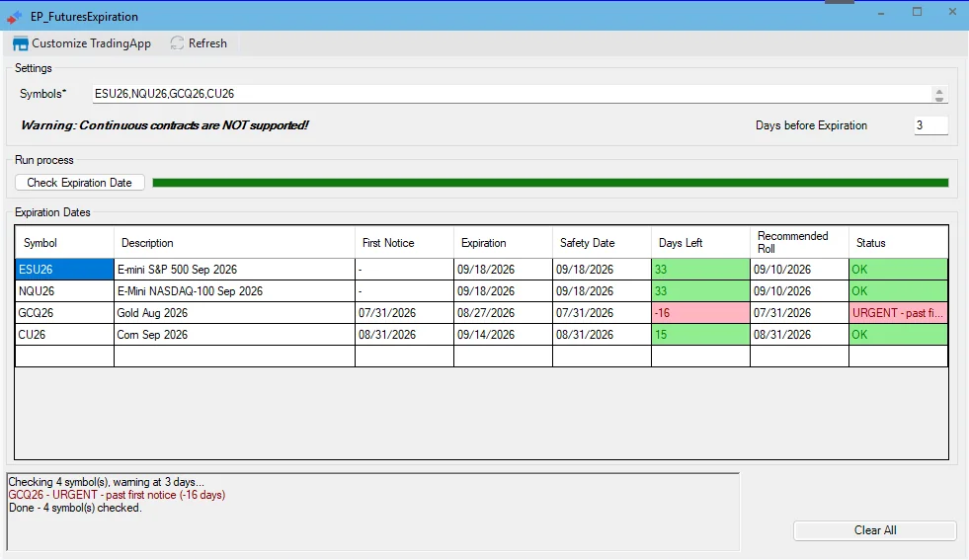Click the Status column header
The height and width of the screenshot is (560, 969).
(x=899, y=243)
